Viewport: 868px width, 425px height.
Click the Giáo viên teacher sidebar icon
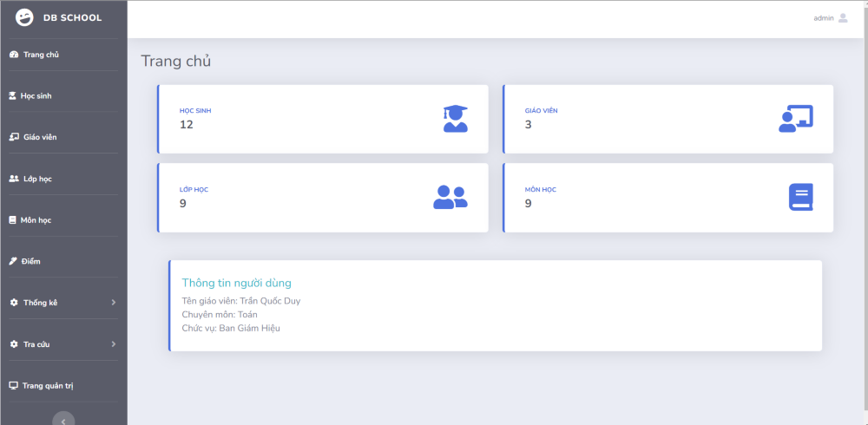(x=15, y=137)
